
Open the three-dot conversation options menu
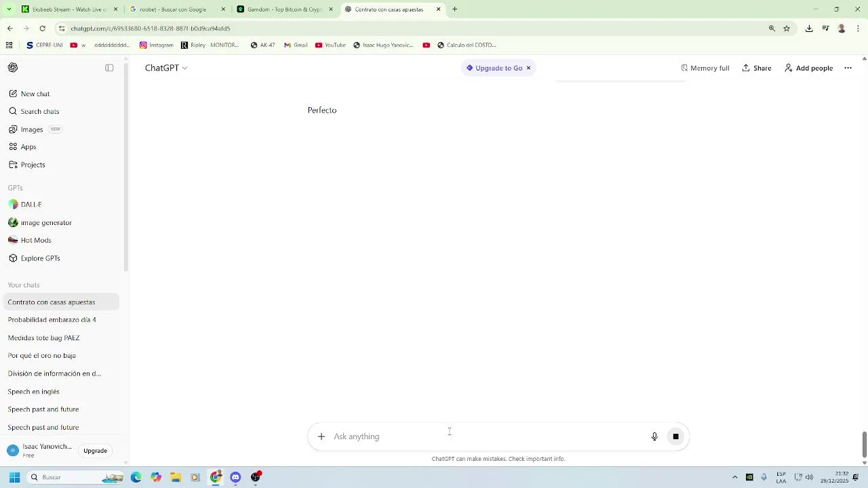click(x=848, y=68)
